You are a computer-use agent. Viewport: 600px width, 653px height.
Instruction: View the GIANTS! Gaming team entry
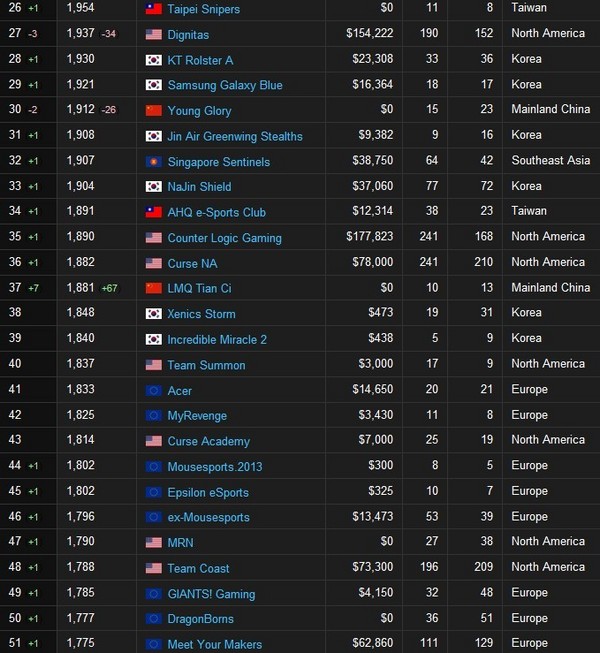click(211, 594)
